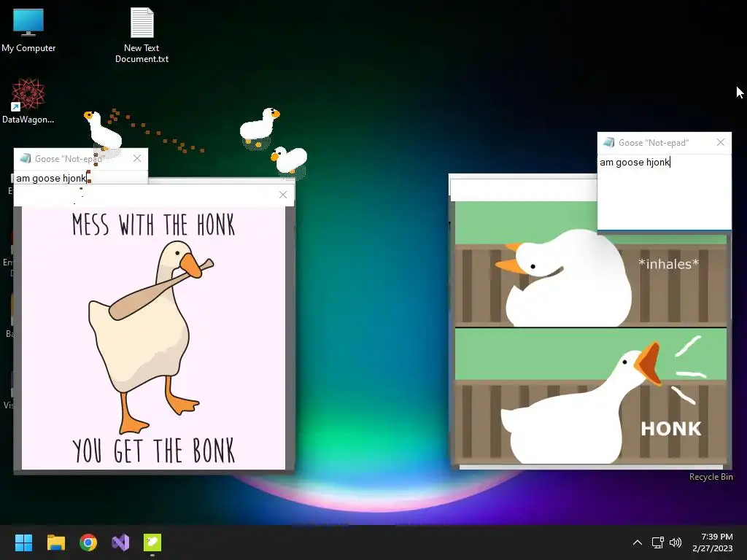This screenshot has width=747, height=560.
Task: Close the Mess With The Honk meme window
Action: tap(283, 194)
